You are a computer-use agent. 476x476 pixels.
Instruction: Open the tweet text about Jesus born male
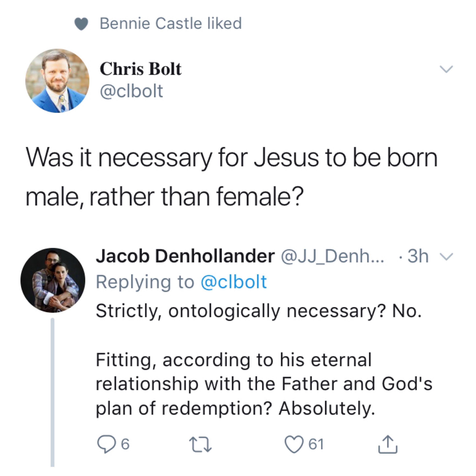point(231,177)
